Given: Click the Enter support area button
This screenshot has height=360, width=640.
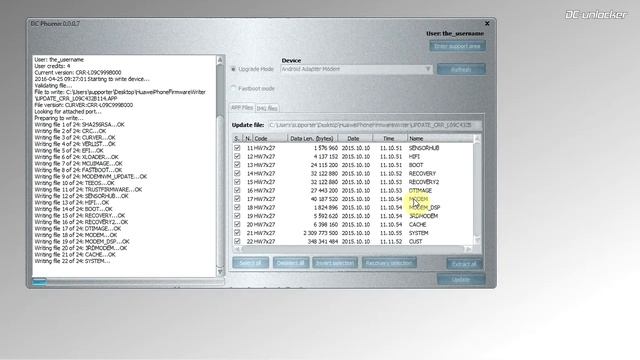Looking at the screenshot, I should click(457, 46).
